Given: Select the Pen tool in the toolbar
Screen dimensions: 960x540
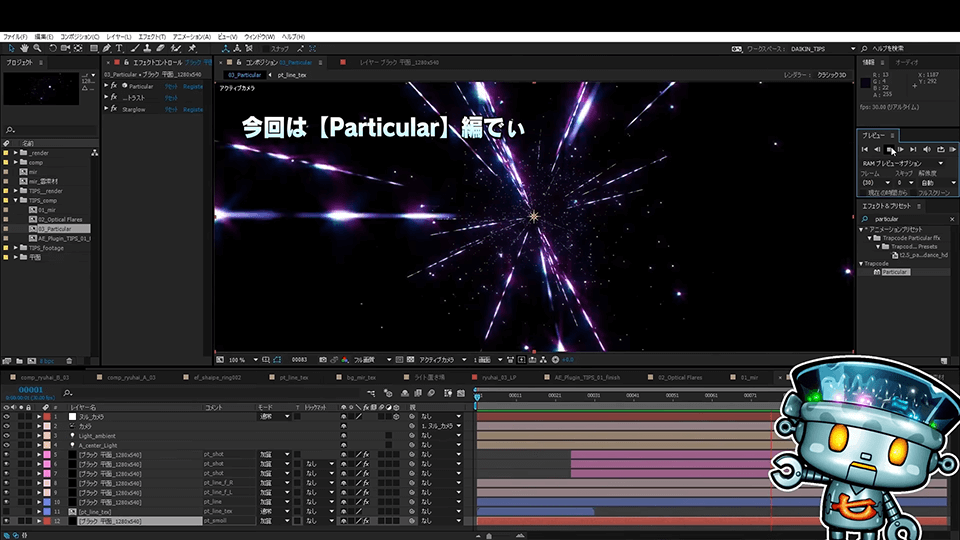Looking at the screenshot, I should click(106, 48).
